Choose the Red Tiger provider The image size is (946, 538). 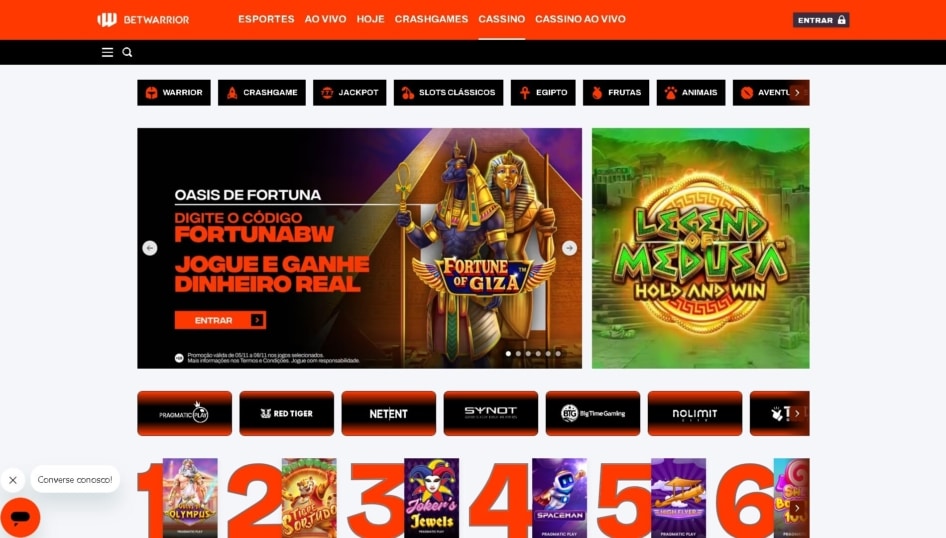tap(287, 413)
